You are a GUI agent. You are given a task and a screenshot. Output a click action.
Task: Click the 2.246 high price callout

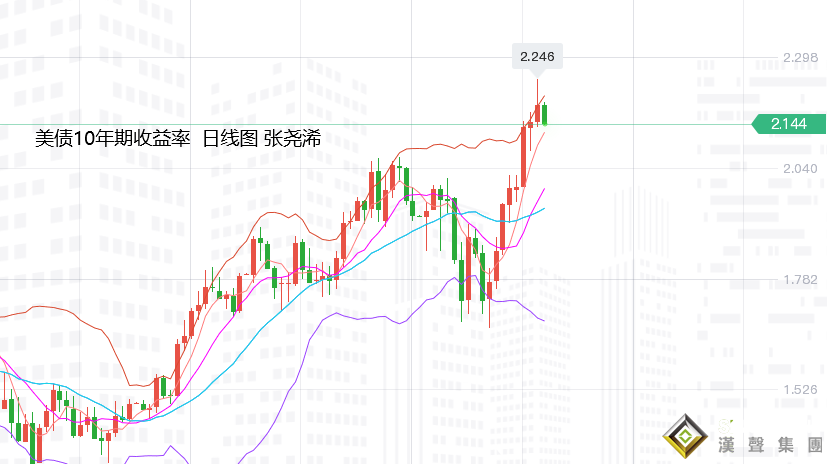tap(537, 57)
